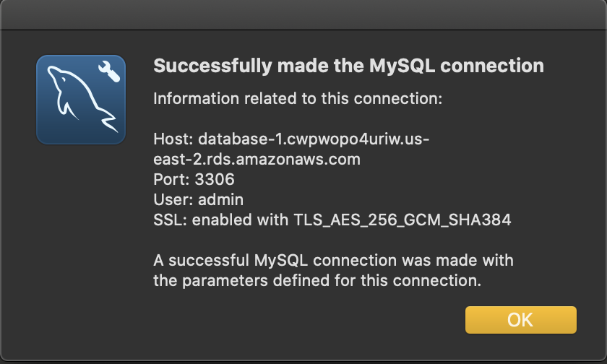Click the dialog's empty title bar
The image size is (607, 364).
[x=303, y=14]
